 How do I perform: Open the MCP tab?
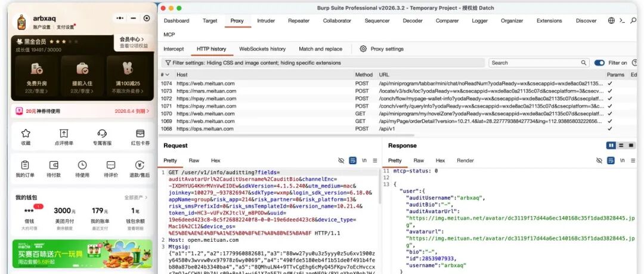[x=169, y=35]
